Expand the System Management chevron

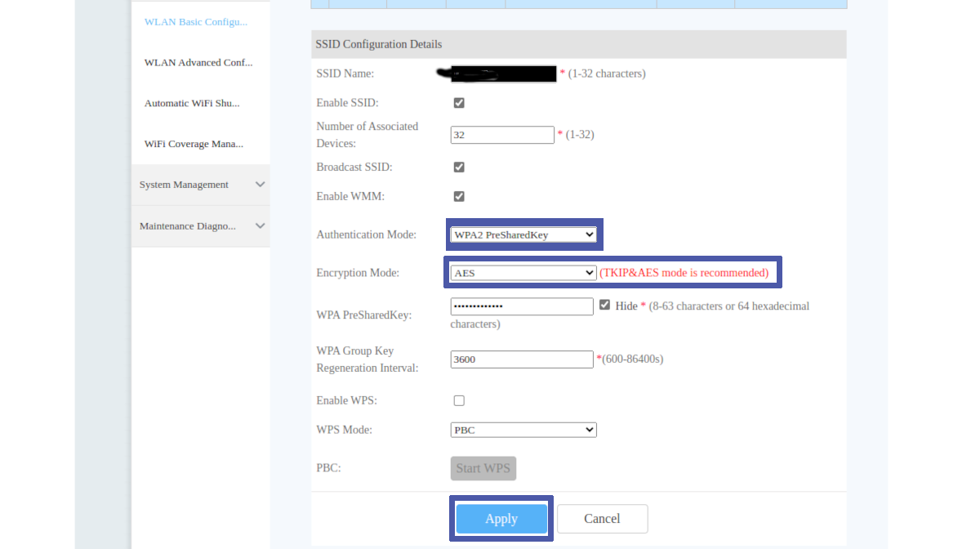tap(260, 185)
